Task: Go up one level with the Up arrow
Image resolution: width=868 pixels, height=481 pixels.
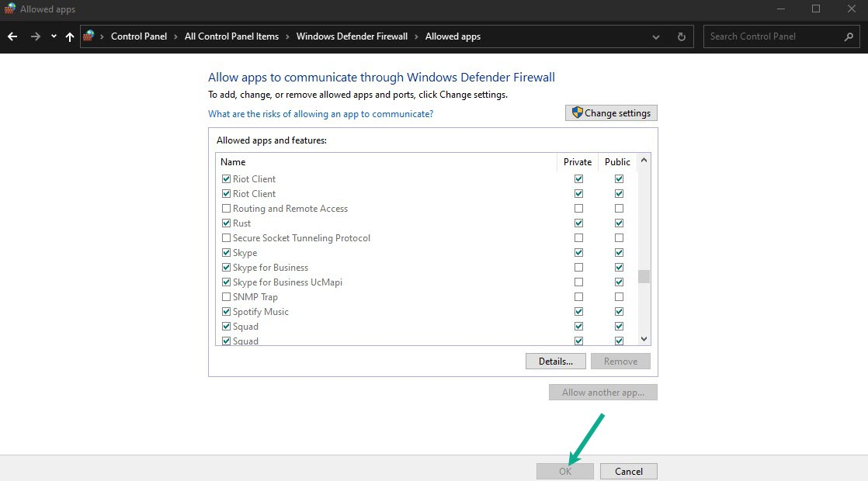Action: pos(70,36)
